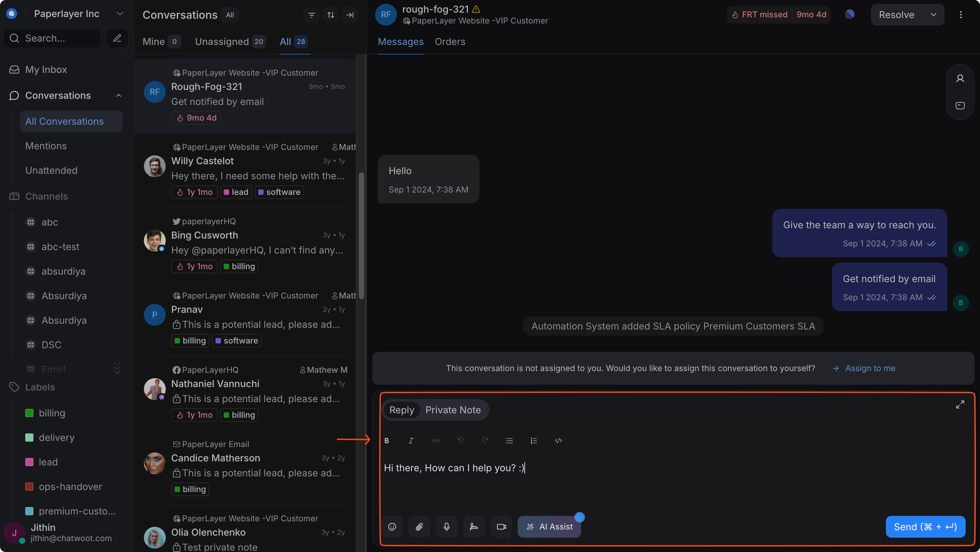Image resolution: width=980 pixels, height=552 pixels.
Task: Switch editor to Reply mode
Action: pyautogui.click(x=402, y=410)
